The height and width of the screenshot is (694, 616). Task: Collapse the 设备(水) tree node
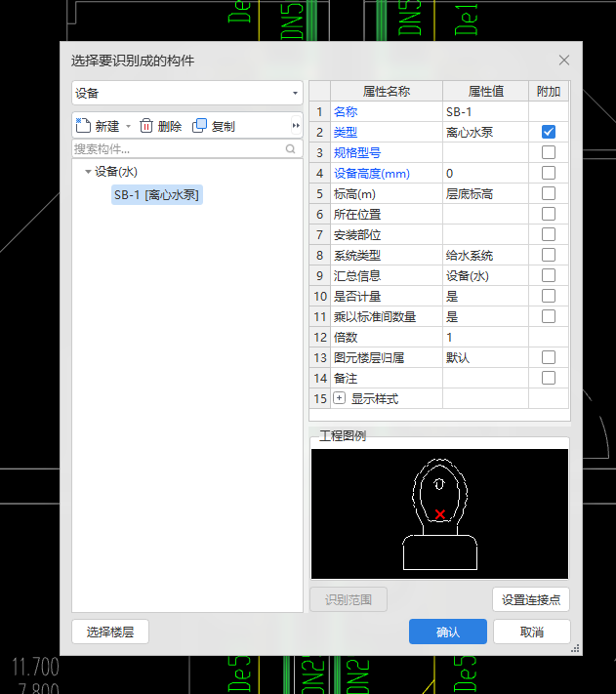(88, 172)
